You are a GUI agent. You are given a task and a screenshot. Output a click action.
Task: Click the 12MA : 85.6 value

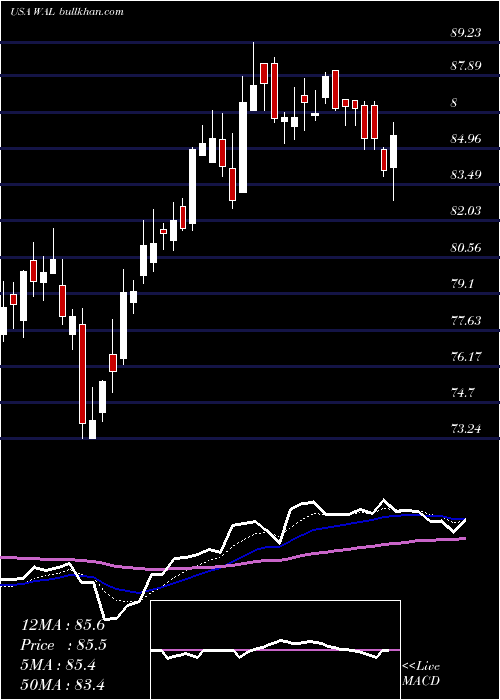pos(62,625)
